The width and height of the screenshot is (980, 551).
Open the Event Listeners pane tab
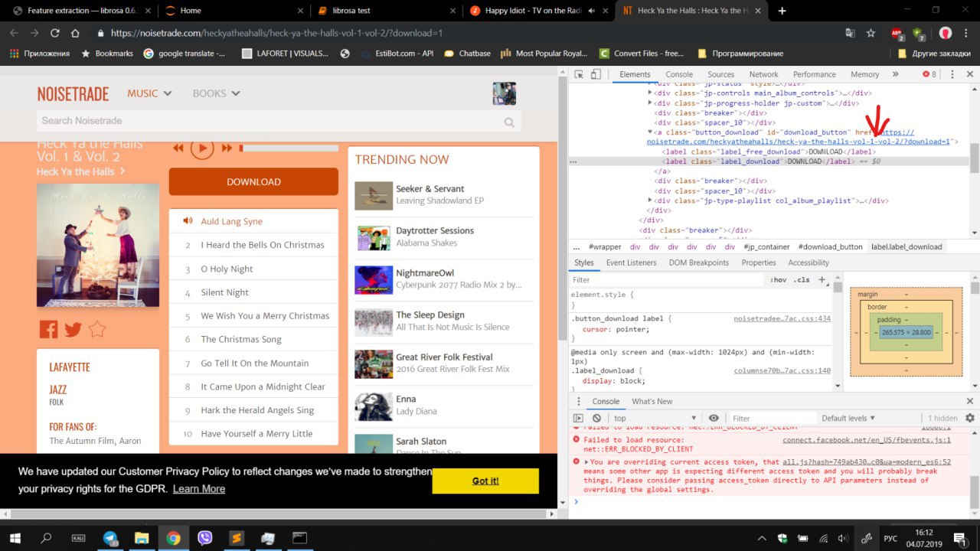pos(631,262)
